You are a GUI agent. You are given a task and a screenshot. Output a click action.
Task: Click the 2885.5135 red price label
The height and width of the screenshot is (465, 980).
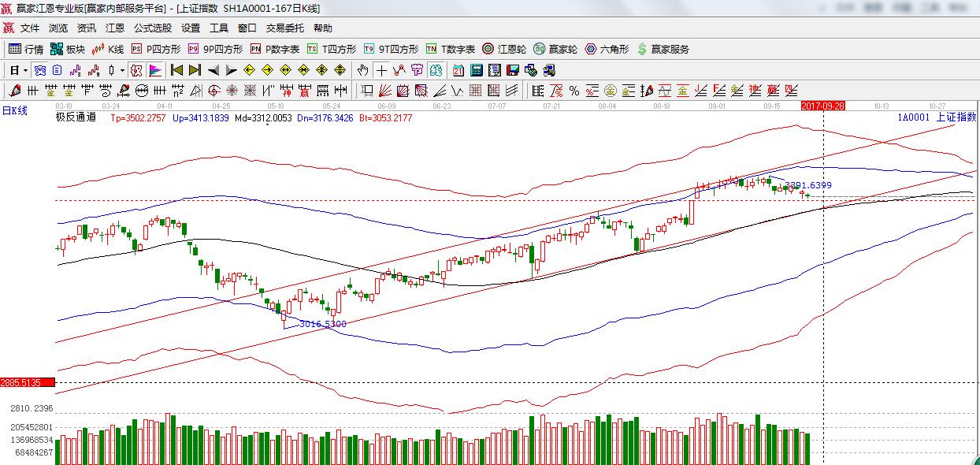point(28,383)
